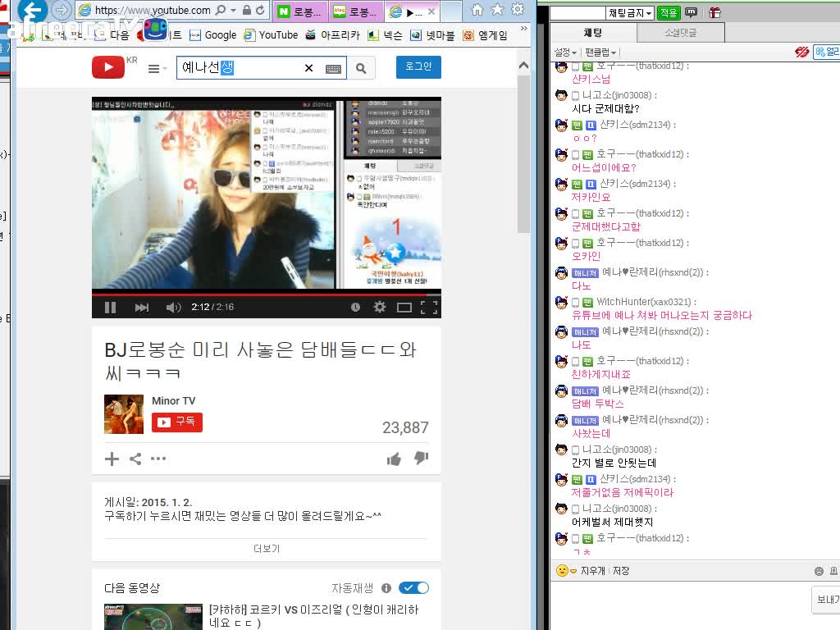This screenshot has width=840, height=630.
Task: Toggle the autoplay switch off
Action: click(x=413, y=587)
